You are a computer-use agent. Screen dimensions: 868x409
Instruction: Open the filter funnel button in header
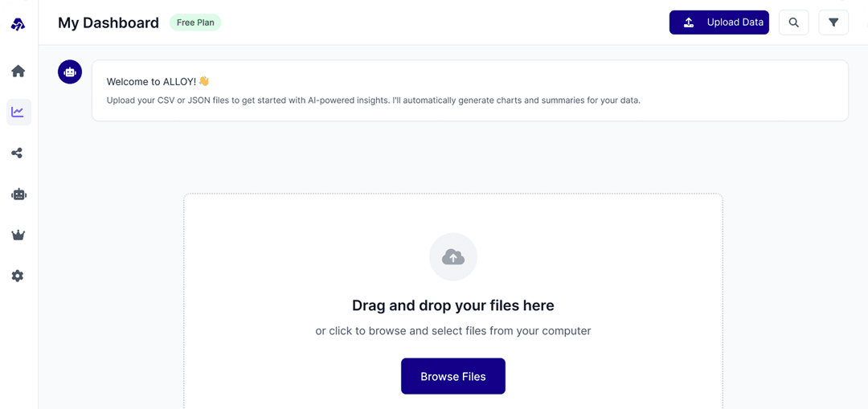pos(833,22)
